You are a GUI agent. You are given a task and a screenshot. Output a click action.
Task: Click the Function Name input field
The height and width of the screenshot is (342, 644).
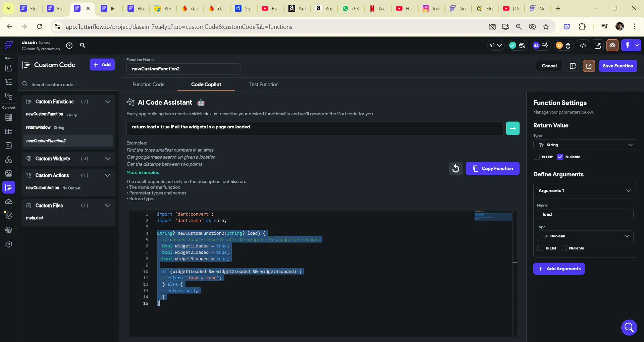point(183,69)
